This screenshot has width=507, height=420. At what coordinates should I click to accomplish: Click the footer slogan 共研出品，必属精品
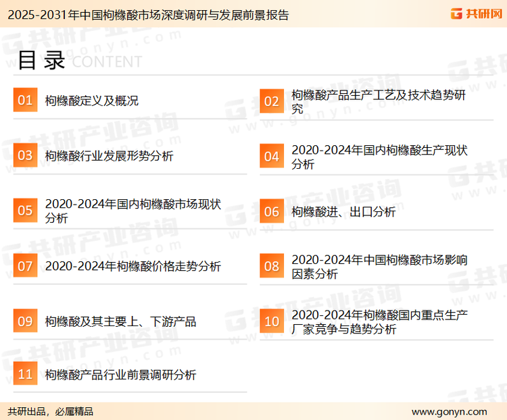point(51,412)
